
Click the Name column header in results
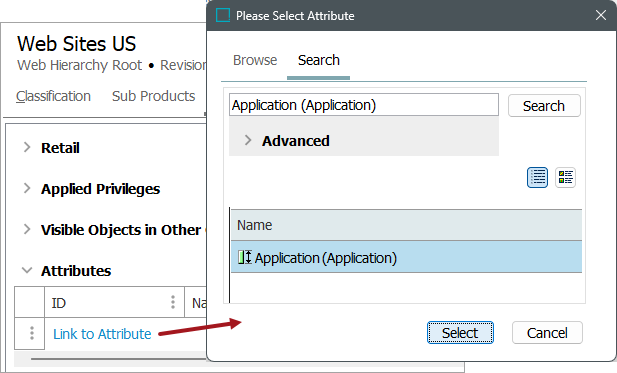coord(406,225)
